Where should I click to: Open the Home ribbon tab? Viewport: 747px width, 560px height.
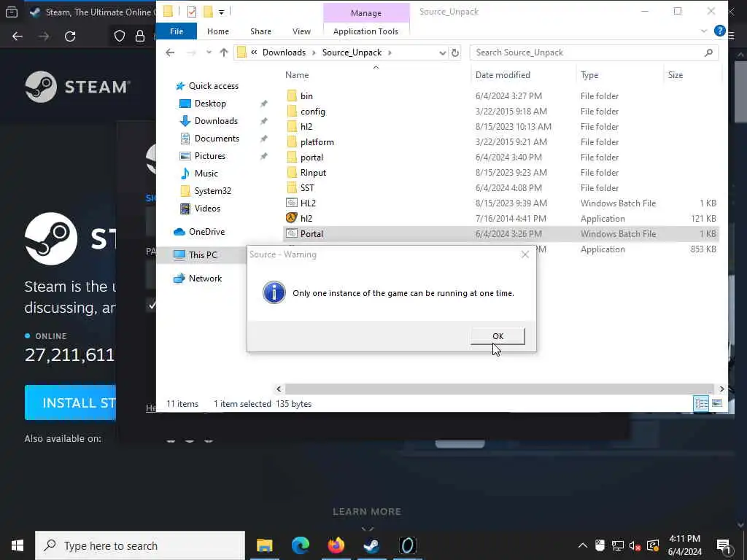point(217,31)
